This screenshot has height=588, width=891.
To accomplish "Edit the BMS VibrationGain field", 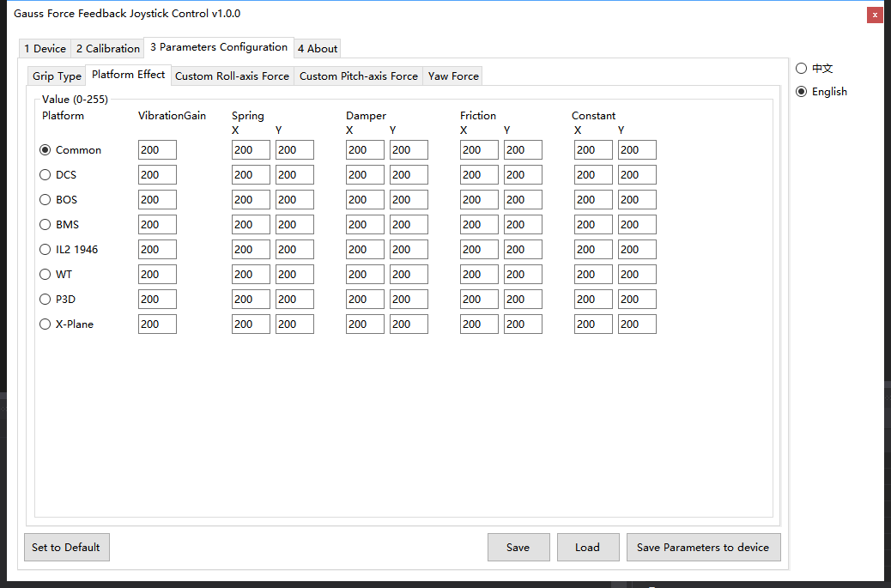I will click(157, 224).
